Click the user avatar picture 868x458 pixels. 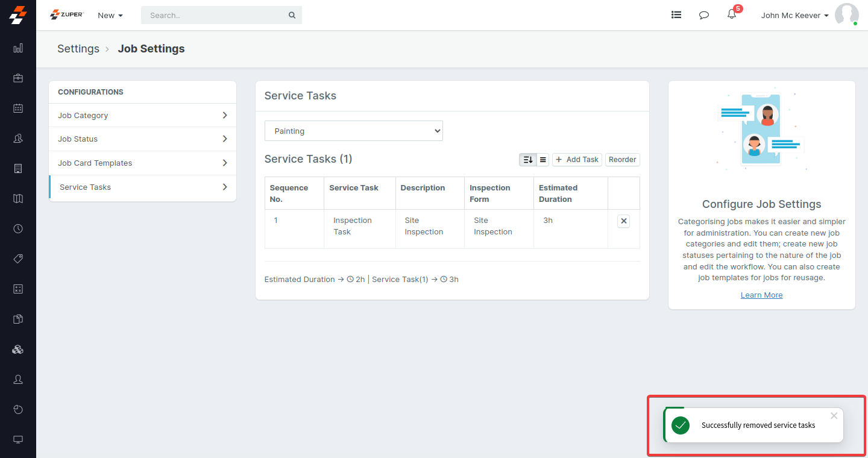tap(846, 14)
